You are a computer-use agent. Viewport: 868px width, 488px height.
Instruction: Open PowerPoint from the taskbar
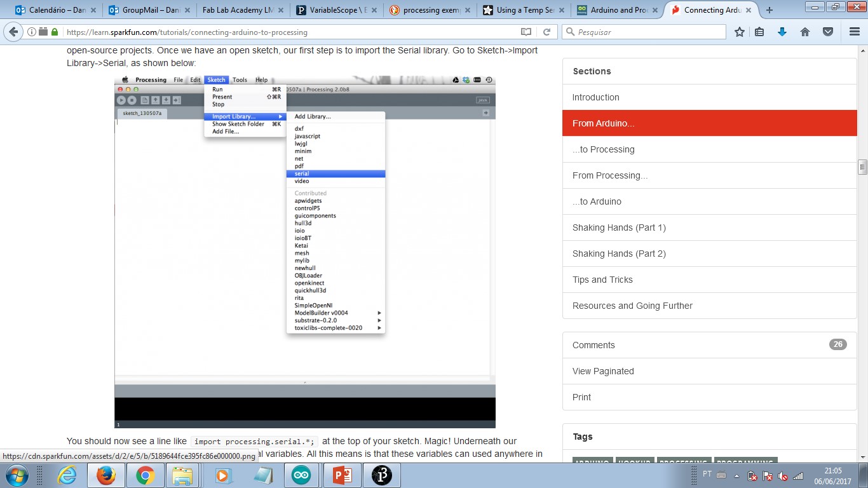click(342, 475)
